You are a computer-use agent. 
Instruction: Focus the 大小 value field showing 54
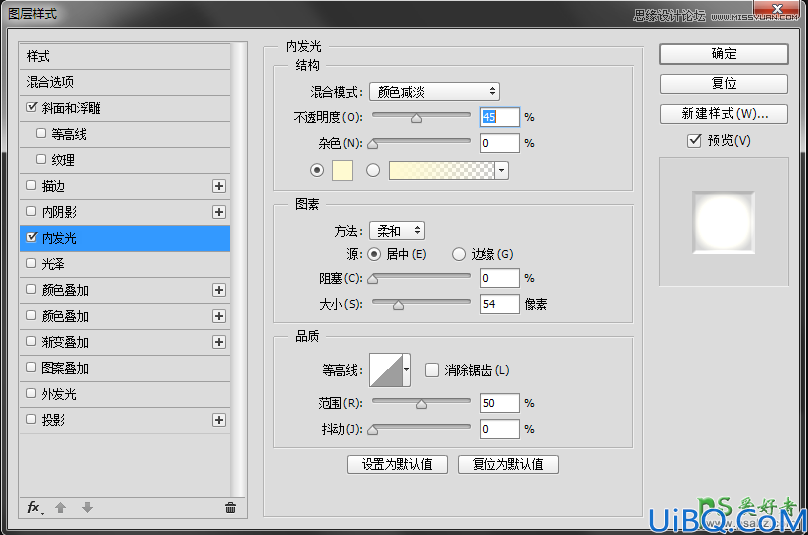[499, 304]
